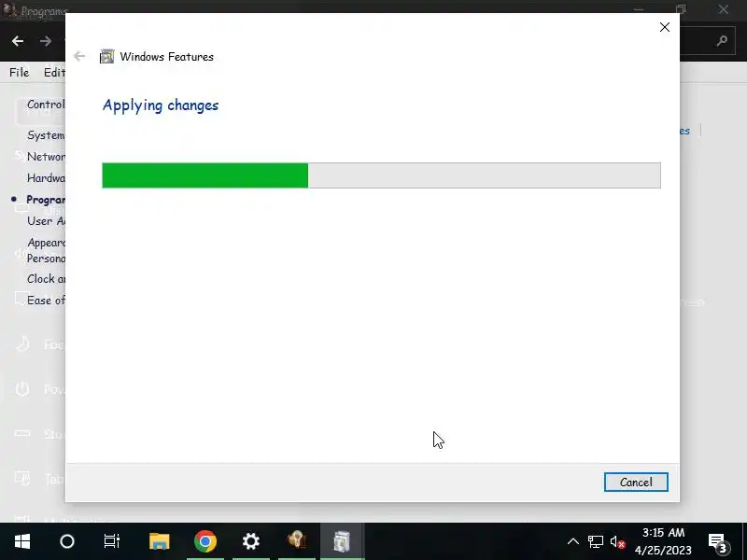Click the back arrow in Windows Features dialog

tap(79, 56)
